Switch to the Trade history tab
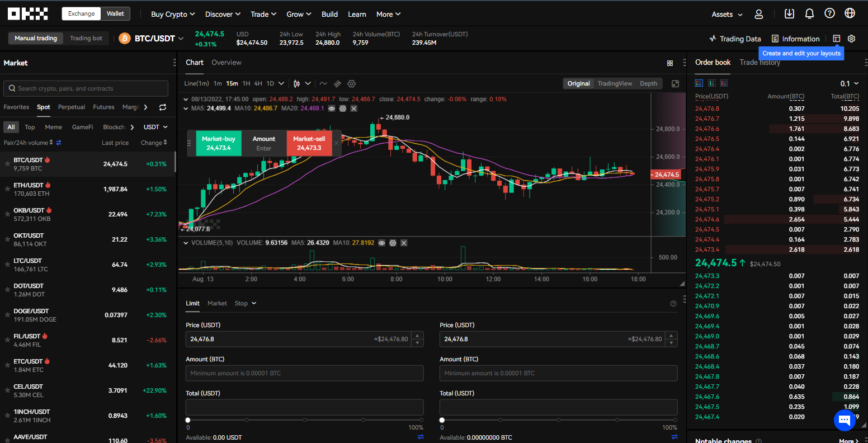 759,62
